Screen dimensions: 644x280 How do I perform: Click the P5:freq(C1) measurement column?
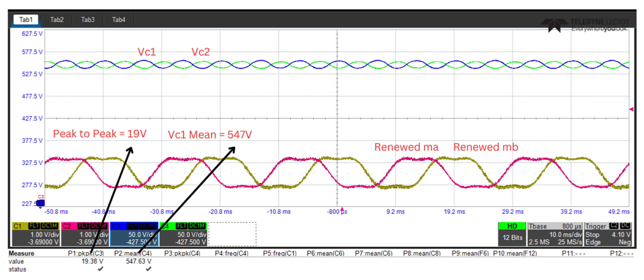point(279,253)
